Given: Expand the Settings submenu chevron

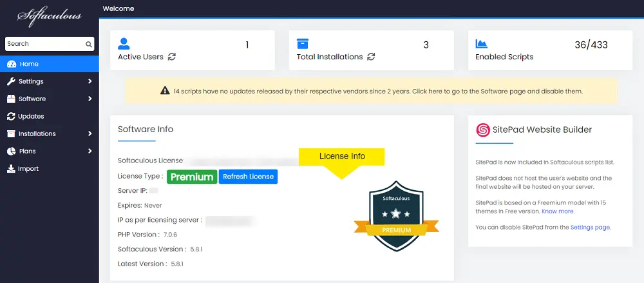Looking at the screenshot, I should (90, 81).
